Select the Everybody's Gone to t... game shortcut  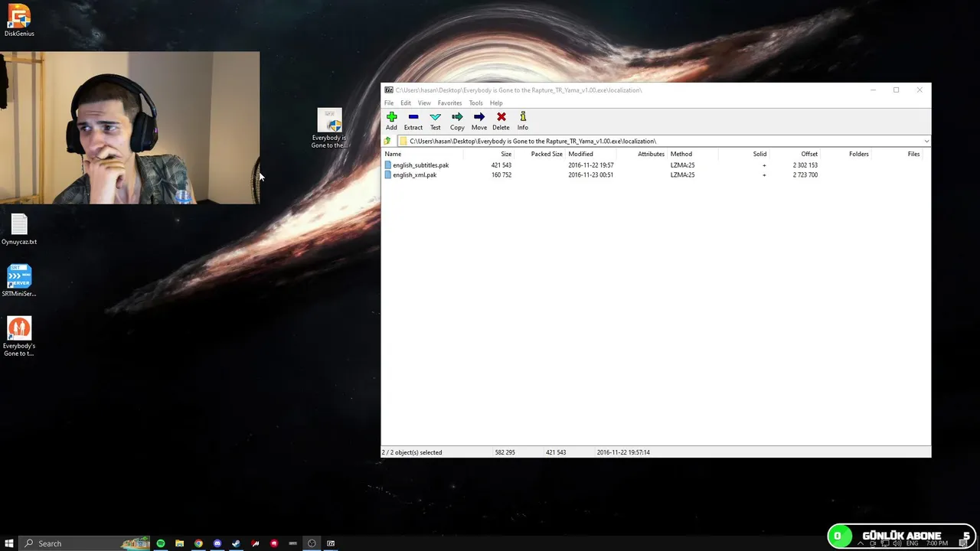[19, 337]
